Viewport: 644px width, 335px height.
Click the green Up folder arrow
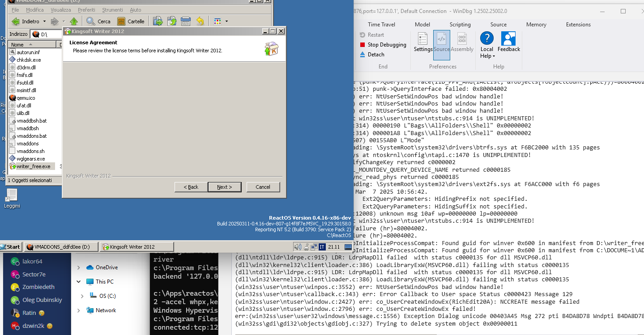click(74, 21)
